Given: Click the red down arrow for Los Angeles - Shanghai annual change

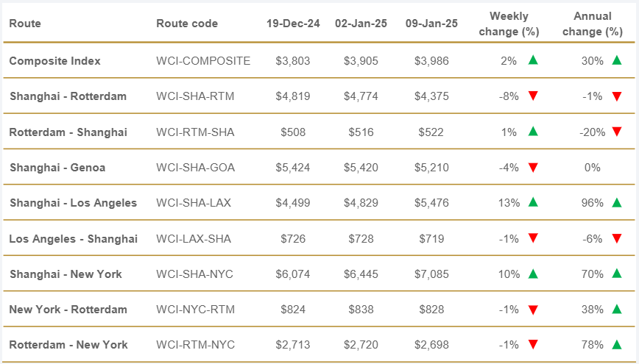Looking at the screenshot, I should point(616,238).
